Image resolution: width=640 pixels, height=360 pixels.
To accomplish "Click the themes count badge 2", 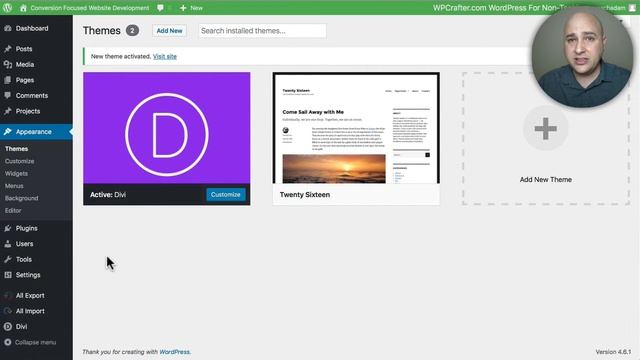I will (132, 31).
